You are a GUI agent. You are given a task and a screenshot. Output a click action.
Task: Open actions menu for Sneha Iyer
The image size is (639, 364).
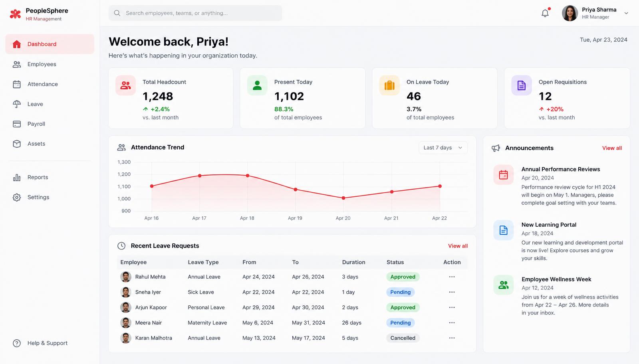click(452, 292)
